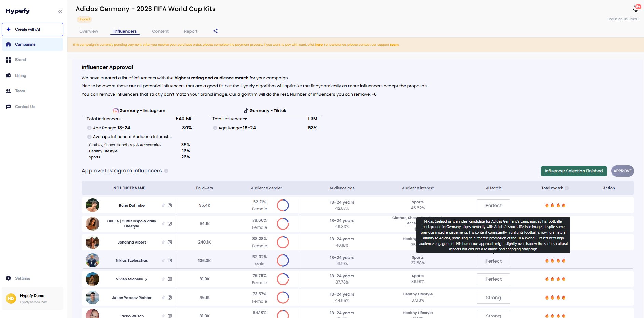Click the support 'team' link
This screenshot has height=318, width=644.
[x=394, y=45]
